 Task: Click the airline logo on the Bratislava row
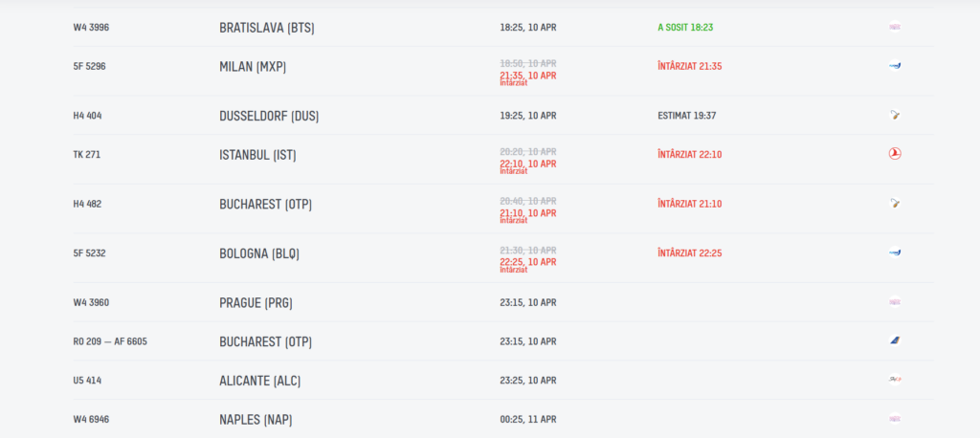click(894, 27)
